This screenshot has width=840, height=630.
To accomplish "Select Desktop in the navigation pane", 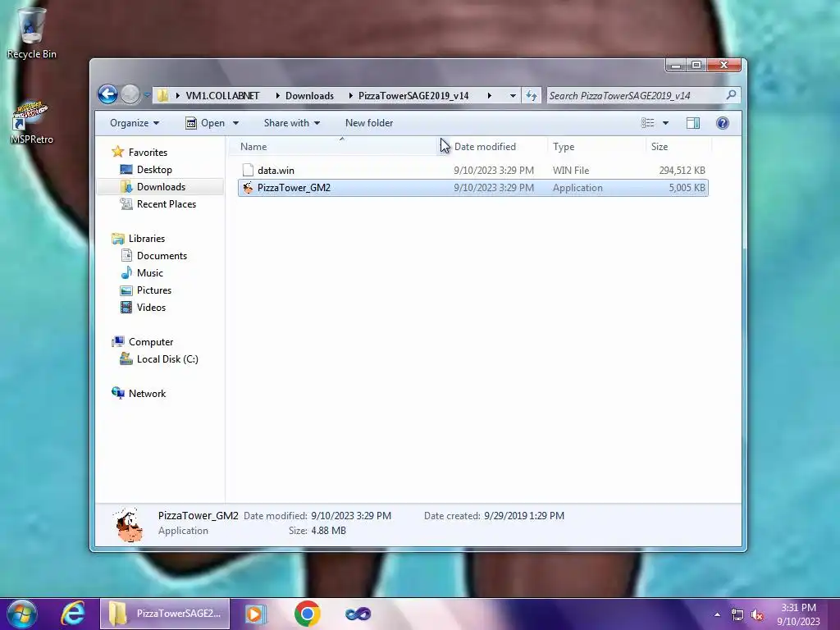I will 146,169.
